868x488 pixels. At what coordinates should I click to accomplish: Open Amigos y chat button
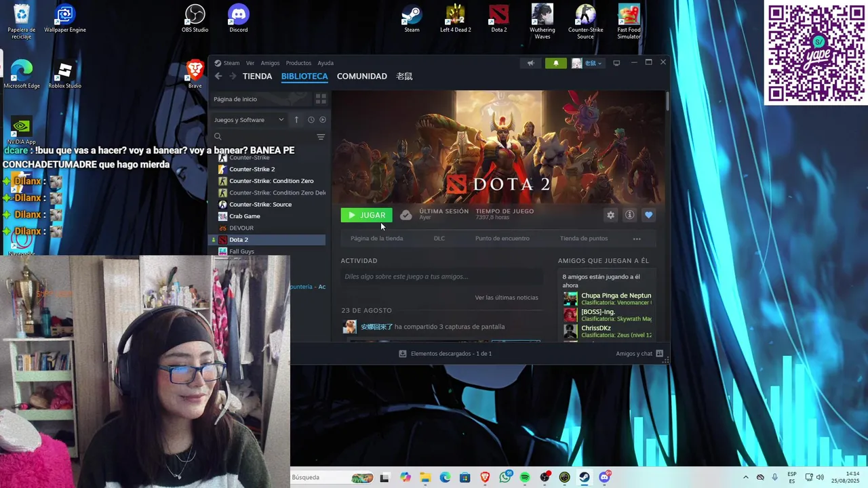[639, 354]
